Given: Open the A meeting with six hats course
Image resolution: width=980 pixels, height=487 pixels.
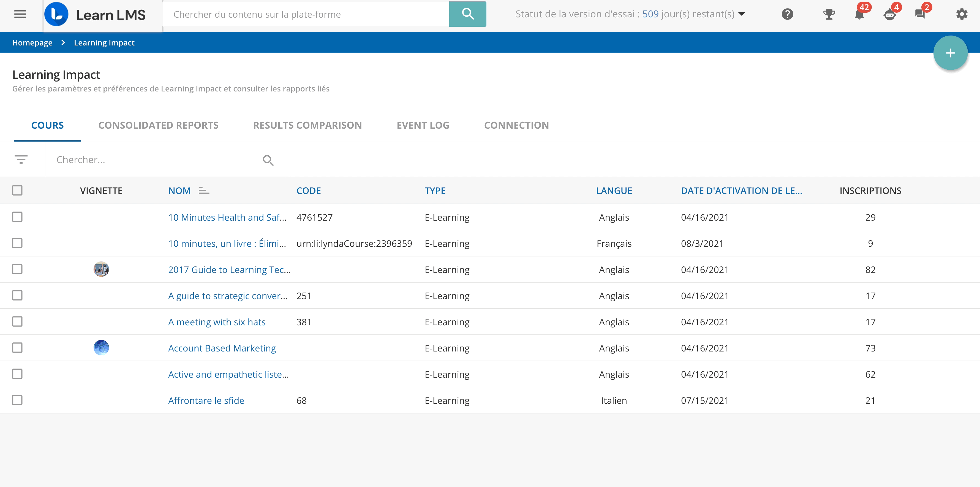Looking at the screenshot, I should (217, 322).
